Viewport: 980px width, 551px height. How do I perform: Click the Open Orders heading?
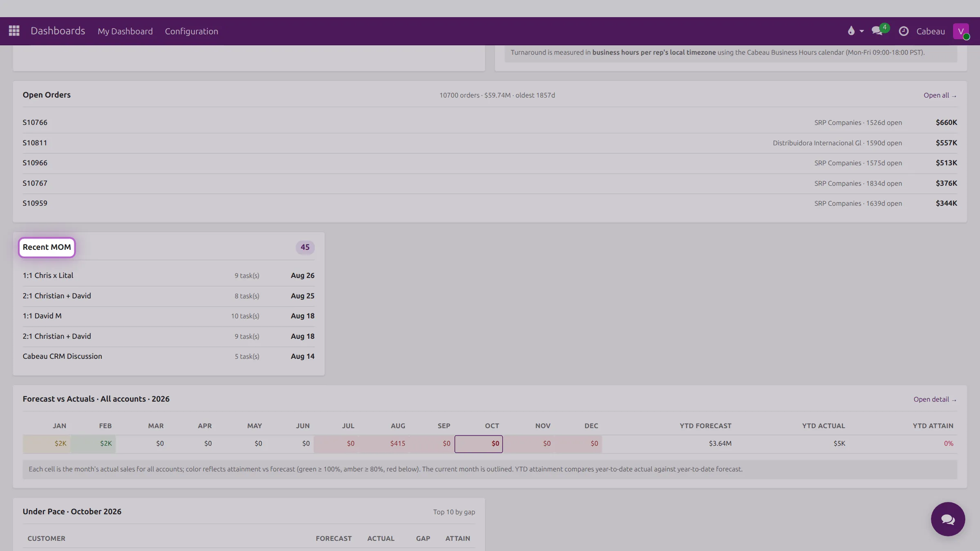[x=47, y=95]
